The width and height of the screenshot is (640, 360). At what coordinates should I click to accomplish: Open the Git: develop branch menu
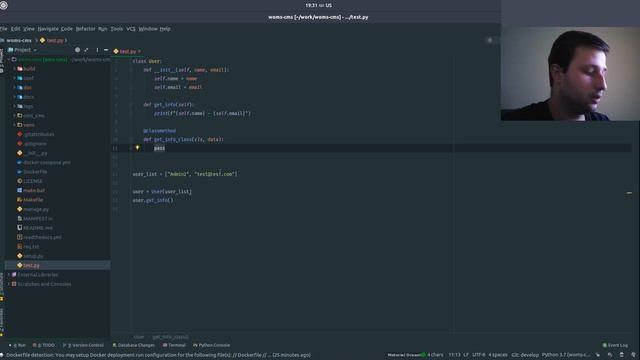pos(525,355)
